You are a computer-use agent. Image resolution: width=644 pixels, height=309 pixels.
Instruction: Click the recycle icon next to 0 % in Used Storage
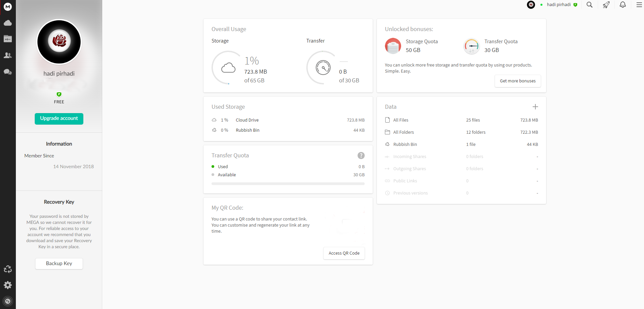click(x=214, y=130)
